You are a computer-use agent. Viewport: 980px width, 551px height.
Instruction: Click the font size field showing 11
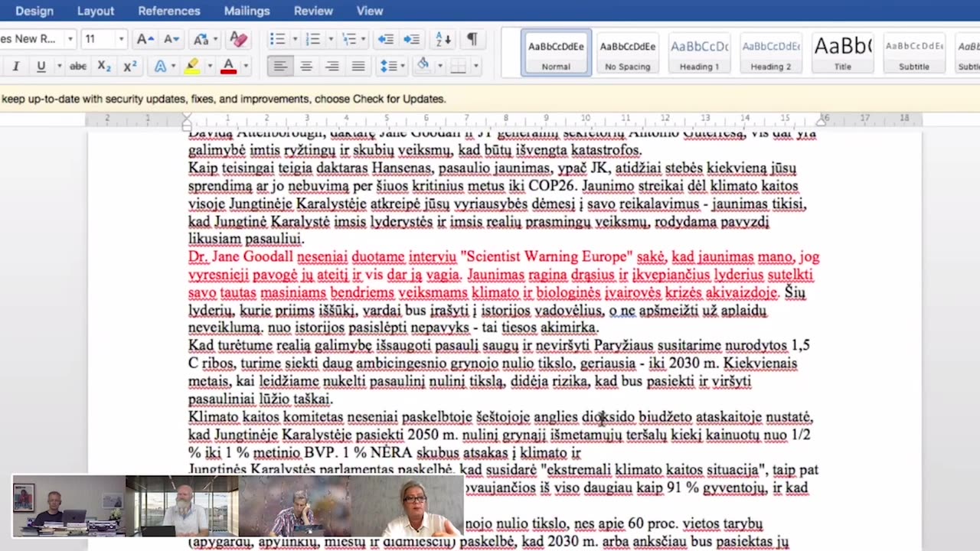coord(98,39)
